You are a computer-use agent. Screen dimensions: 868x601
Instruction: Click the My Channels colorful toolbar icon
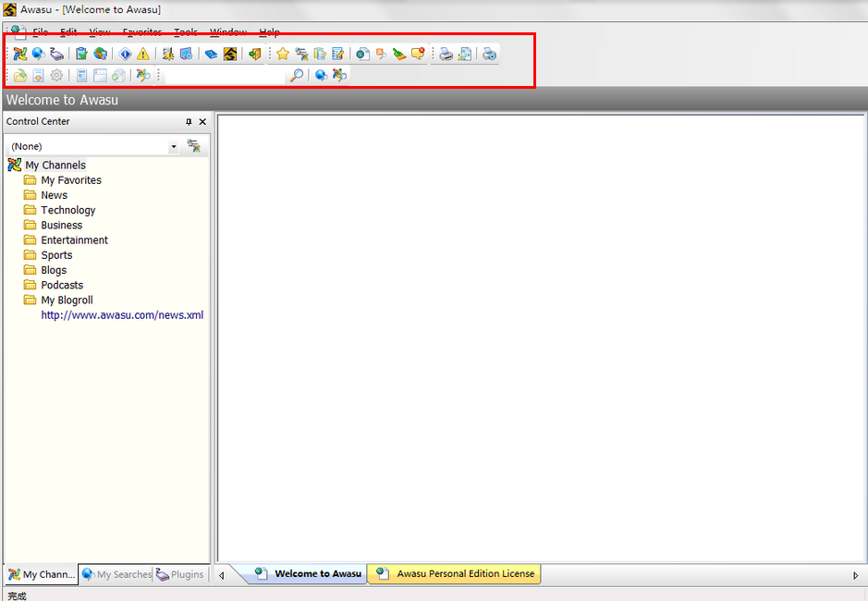point(20,54)
